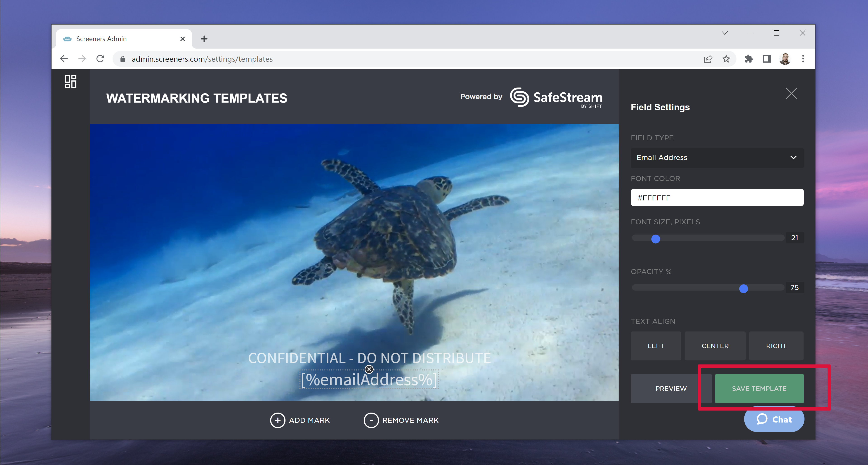868x465 pixels.
Task: Bookmark this page with the star icon
Action: 726,59
